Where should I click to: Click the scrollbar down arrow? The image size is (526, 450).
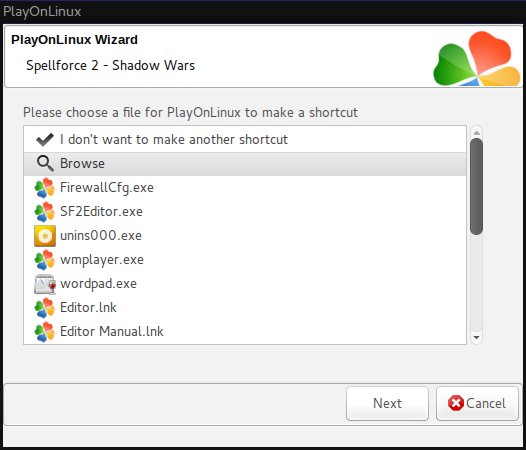click(x=476, y=337)
